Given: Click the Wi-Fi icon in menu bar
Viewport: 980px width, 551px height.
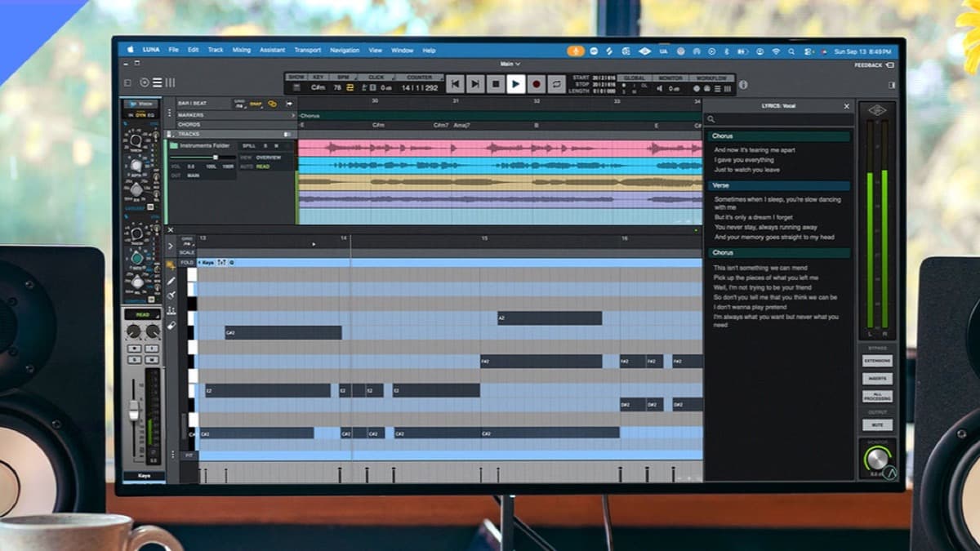Looking at the screenshot, I should click(775, 51).
